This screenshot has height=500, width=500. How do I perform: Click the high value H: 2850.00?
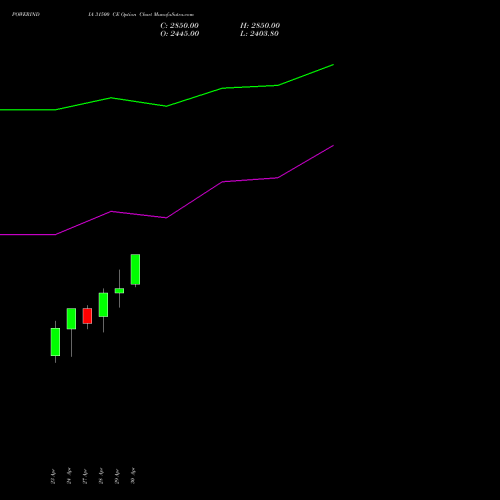click(260, 26)
